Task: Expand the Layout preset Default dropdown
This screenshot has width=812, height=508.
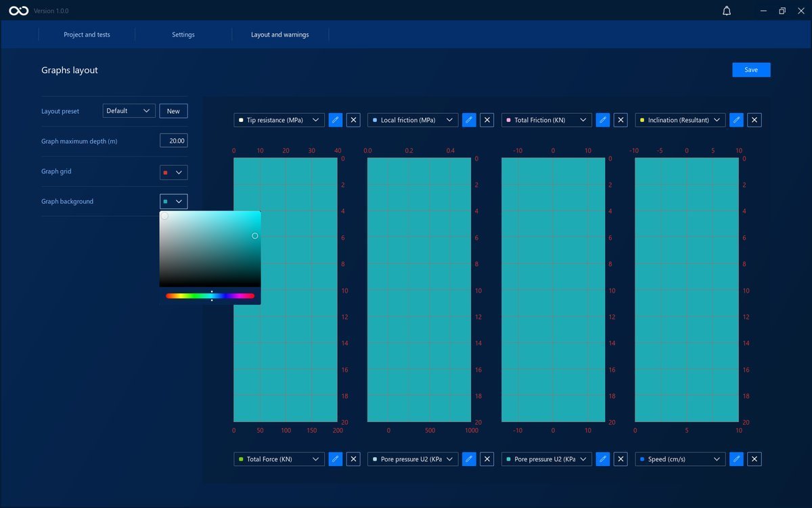Action: point(129,110)
